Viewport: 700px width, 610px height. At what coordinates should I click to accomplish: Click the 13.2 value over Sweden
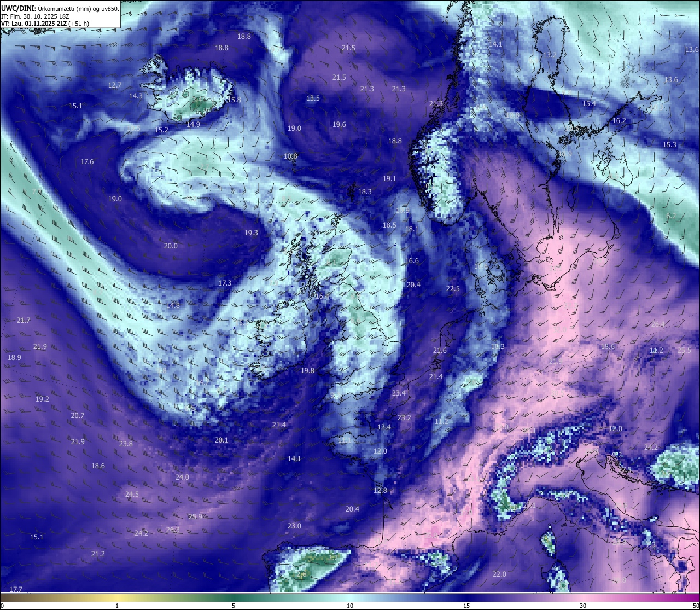pyautogui.click(x=550, y=55)
